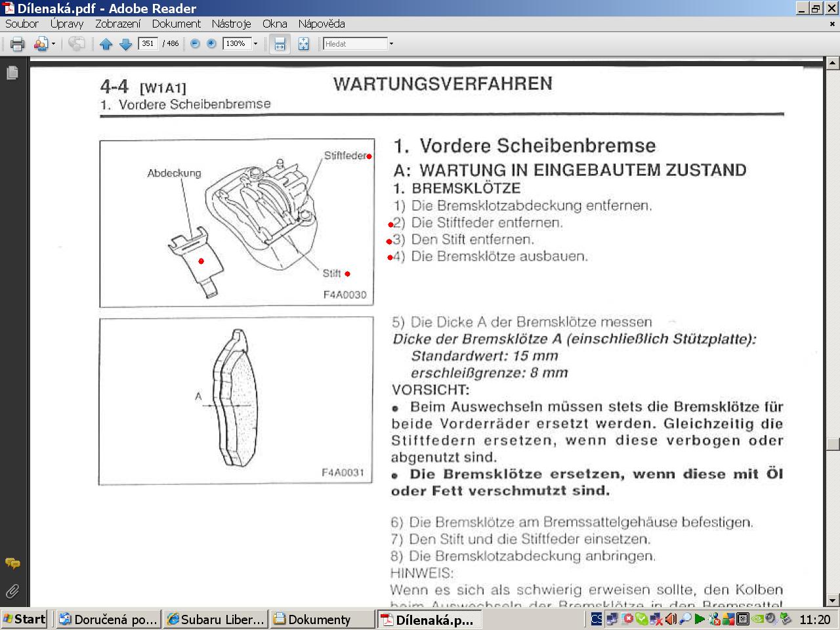Click the VORSICHT: label
The image size is (840, 630).
(430, 390)
